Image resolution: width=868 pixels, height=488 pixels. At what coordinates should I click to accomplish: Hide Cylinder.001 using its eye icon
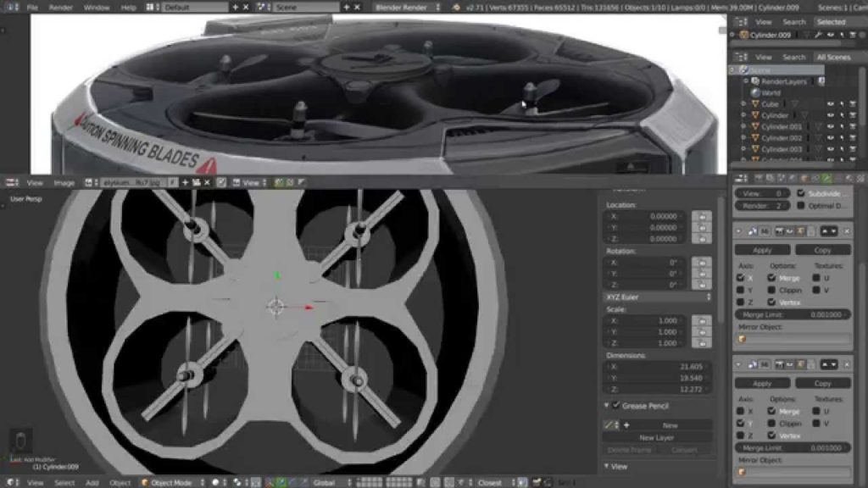point(831,127)
